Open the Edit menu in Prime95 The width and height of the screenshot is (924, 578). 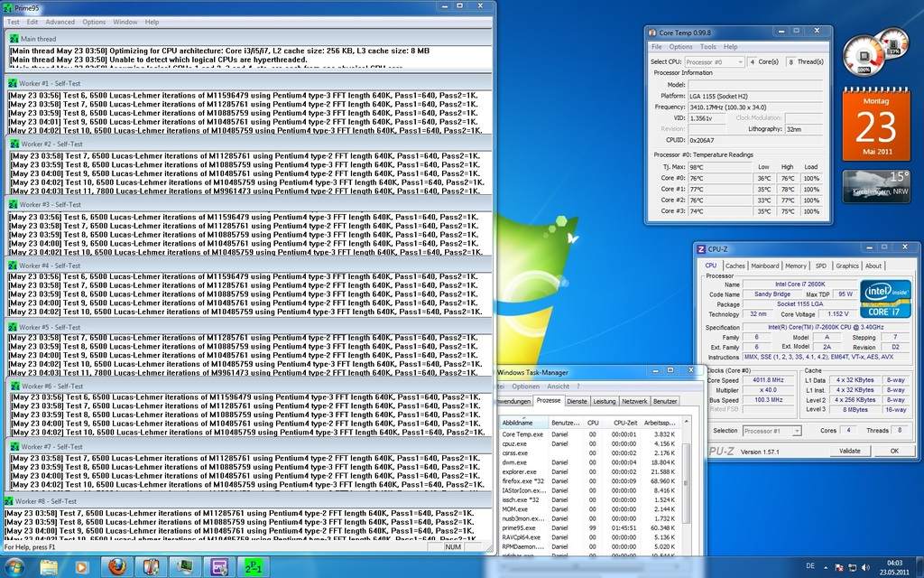[32, 22]
